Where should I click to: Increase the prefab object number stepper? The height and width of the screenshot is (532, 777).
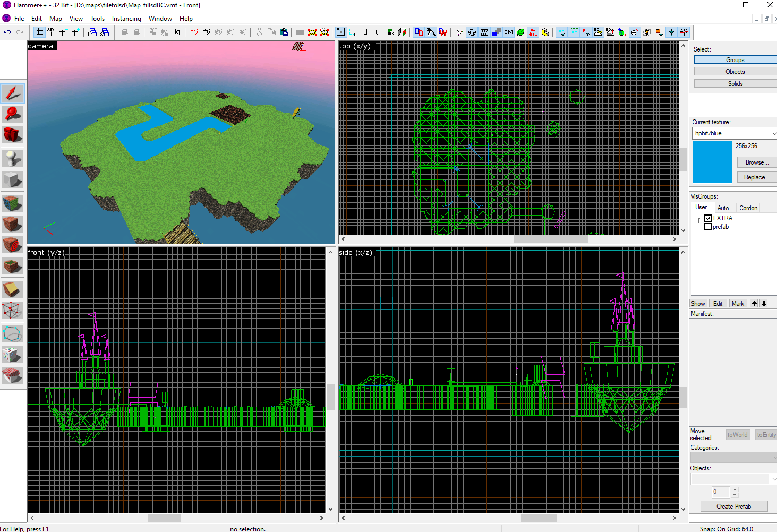pos(735,489)
